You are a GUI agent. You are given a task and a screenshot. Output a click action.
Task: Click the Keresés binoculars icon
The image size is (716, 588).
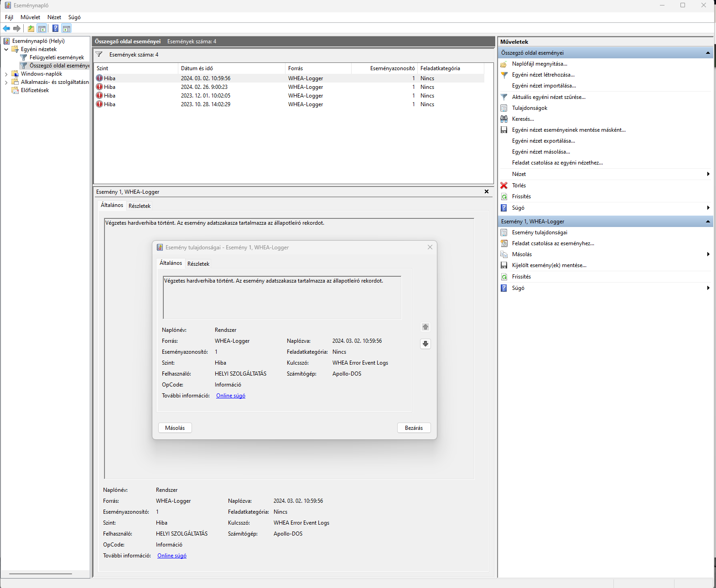(x=504, y=119)
